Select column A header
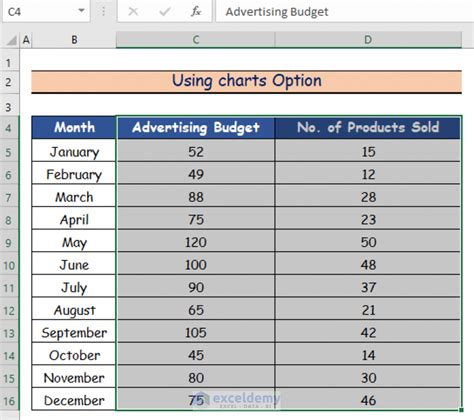The image size is (474, 420). click(x=26, y=40)
